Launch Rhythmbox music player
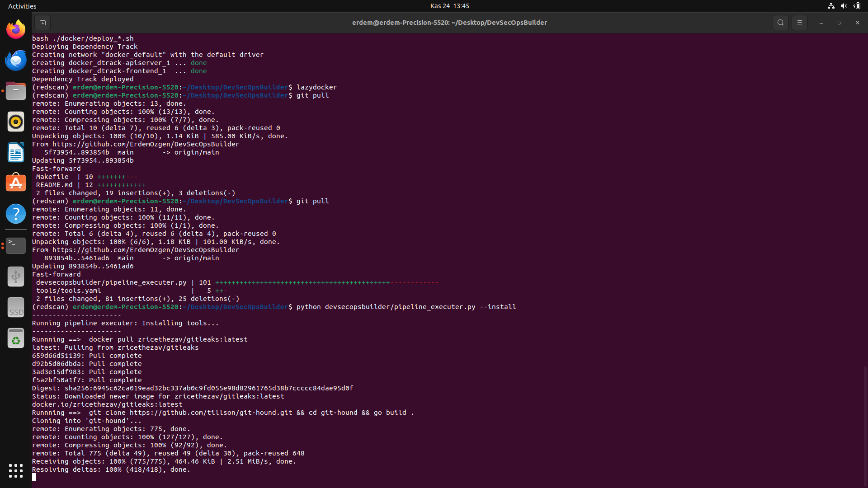This screenshot has width=868, height=488. [16, 122]
